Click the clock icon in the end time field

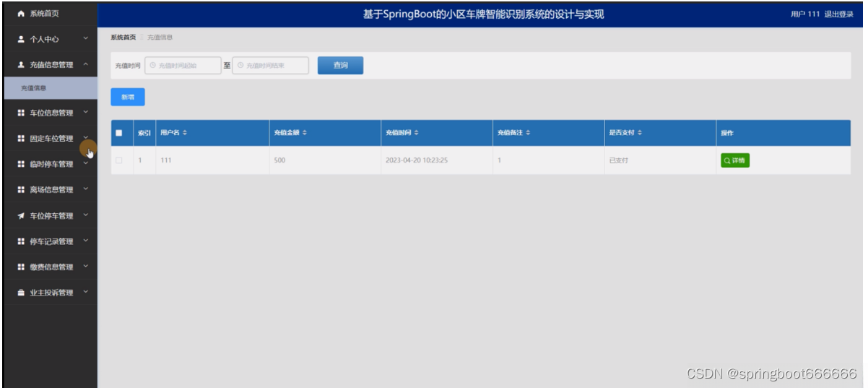(x=240, y=66)
